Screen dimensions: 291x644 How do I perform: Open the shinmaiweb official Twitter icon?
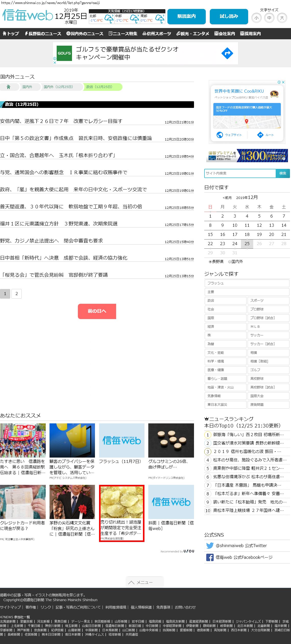[x=210, y=546]
